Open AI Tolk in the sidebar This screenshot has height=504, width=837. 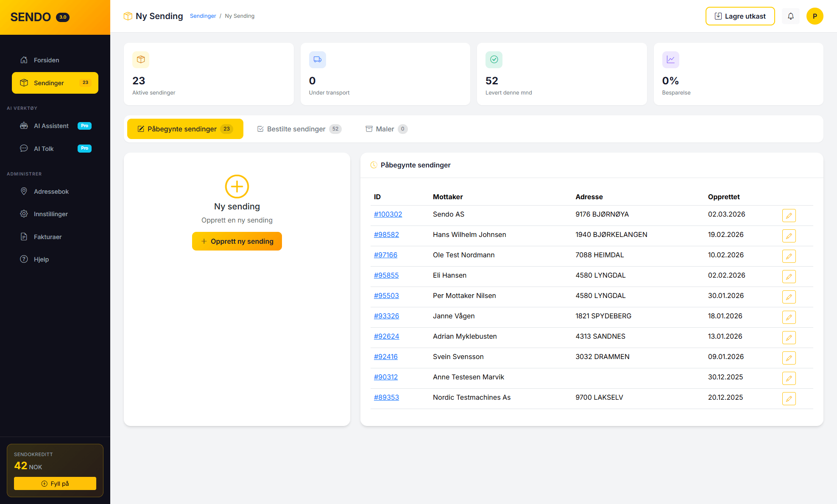[43, 148]
